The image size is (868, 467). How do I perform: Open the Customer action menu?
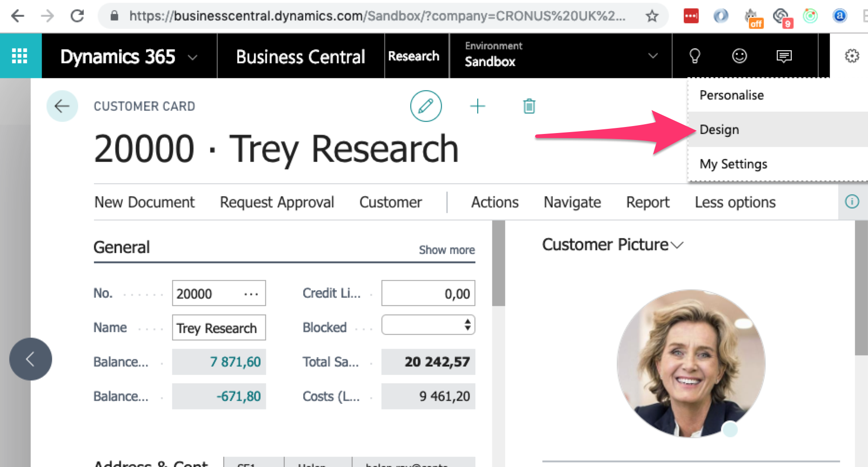point(391,202)
